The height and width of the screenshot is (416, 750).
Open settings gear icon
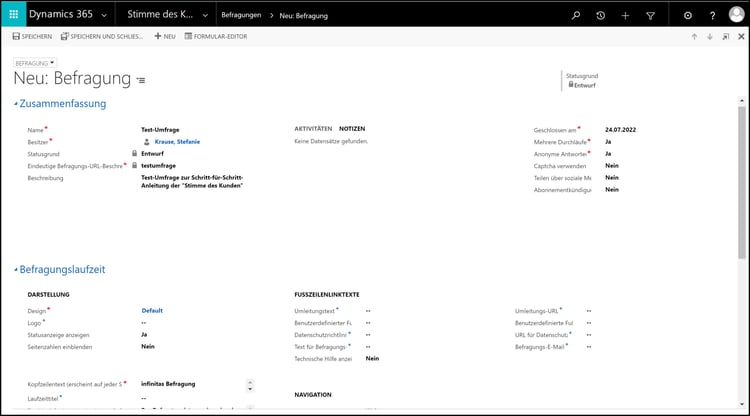pos(688,15)
